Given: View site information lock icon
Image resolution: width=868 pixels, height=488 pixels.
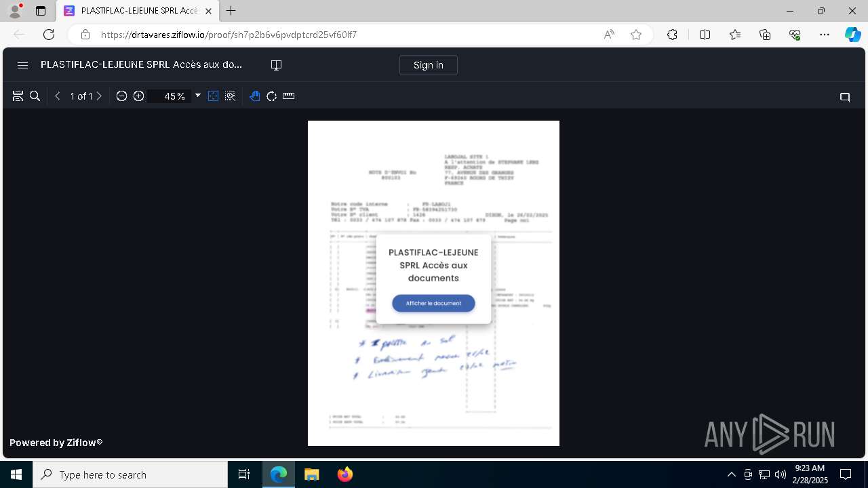Looking at the screenshot, I should click(x=85, y=35).
